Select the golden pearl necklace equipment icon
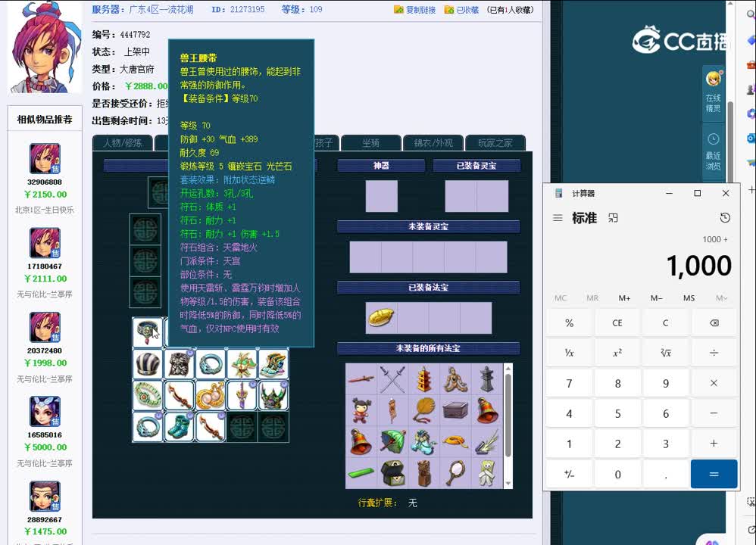 click(211, 395)
